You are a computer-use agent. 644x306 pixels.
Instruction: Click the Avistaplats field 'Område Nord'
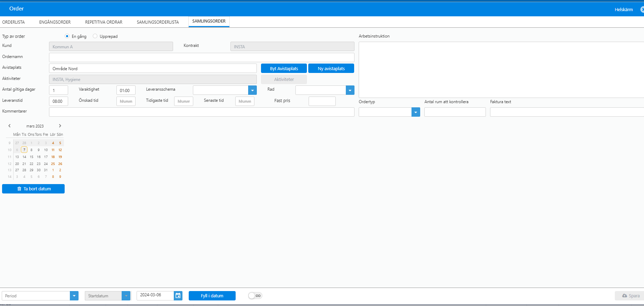click(153, 68)
